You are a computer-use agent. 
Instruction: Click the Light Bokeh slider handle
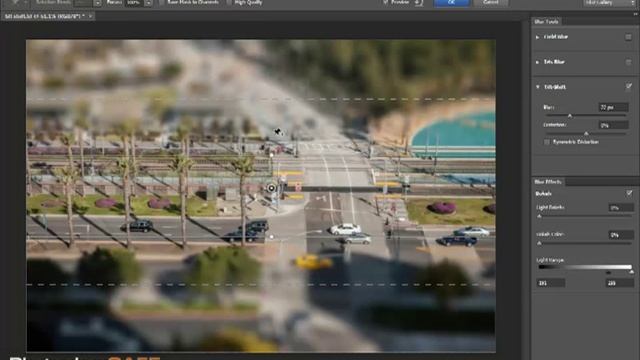pos(539,216)
